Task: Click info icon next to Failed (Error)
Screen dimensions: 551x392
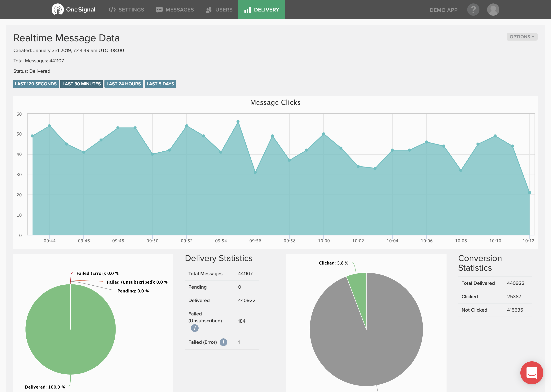Action: pyautogui.click(x=223, y=342)
